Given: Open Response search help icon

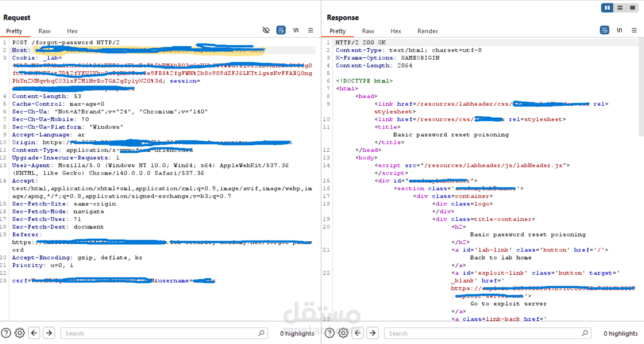Looking at the screenshot, I should (329, 333).
